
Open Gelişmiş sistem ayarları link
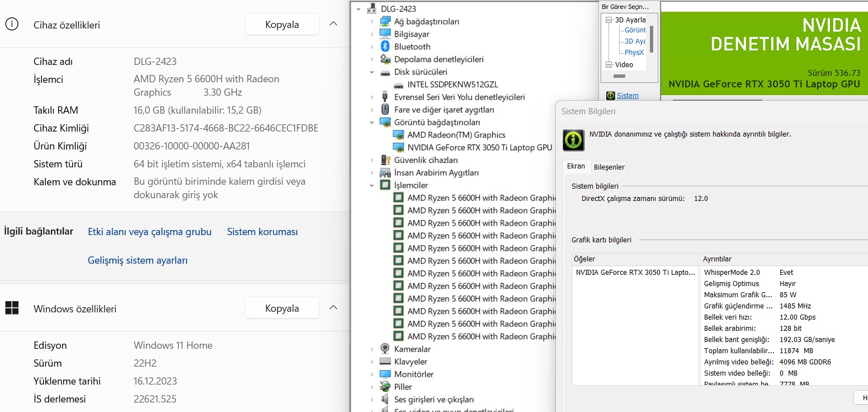click(138, 260)
